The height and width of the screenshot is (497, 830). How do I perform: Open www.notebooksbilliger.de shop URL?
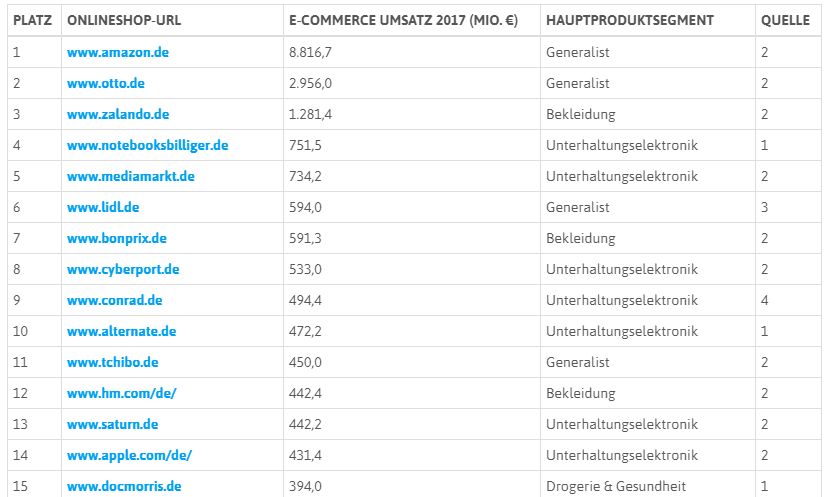click(148, 145)
